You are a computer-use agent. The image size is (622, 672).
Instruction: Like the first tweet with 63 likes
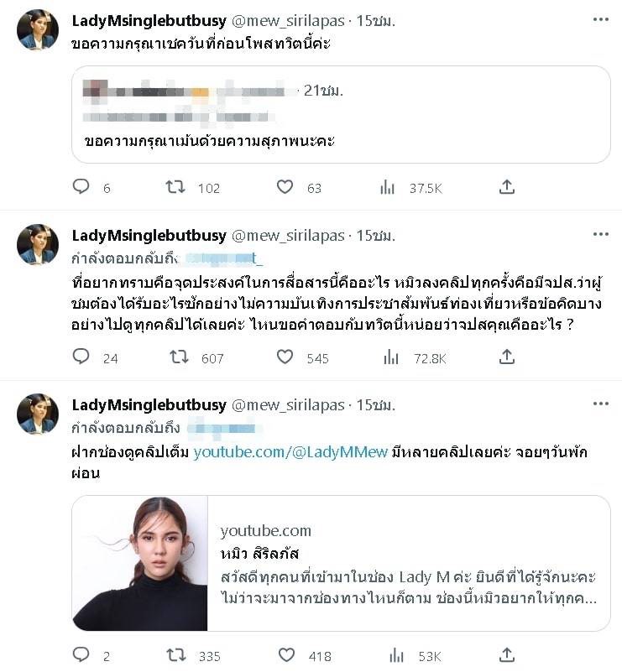pyautogui.click(x=285, y=188)
